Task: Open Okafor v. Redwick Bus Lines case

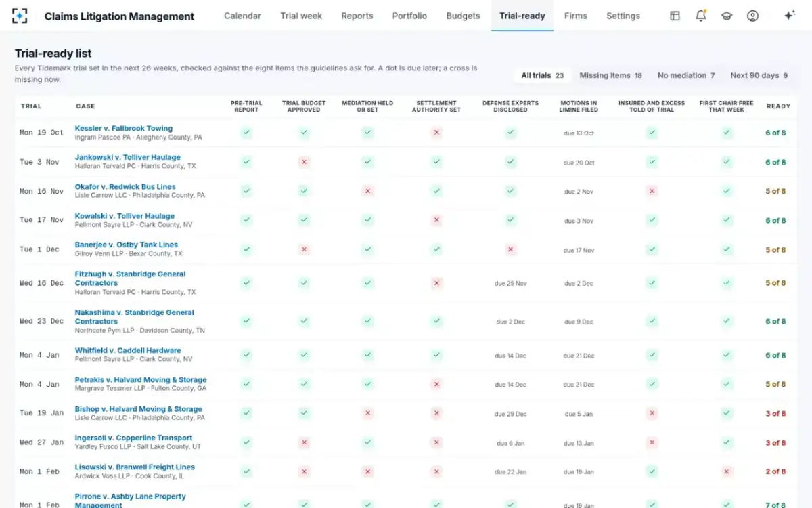Action: point(125,186)
